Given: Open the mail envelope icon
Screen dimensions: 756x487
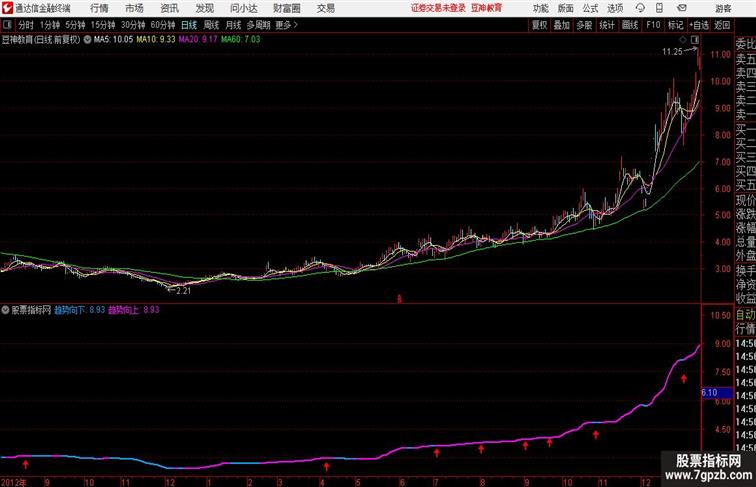Looking at the screenshot, I should [682, 8].
